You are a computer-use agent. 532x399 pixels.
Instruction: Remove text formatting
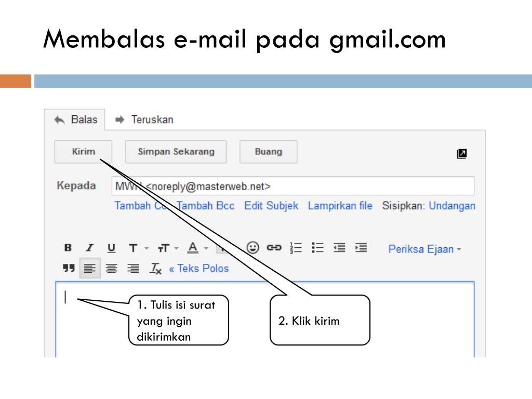click(x=155, y=269)
